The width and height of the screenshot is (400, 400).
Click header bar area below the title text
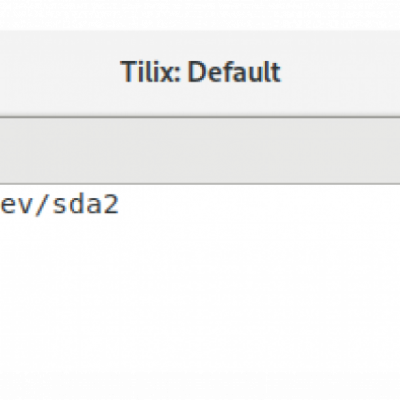[x=200, y=100]
